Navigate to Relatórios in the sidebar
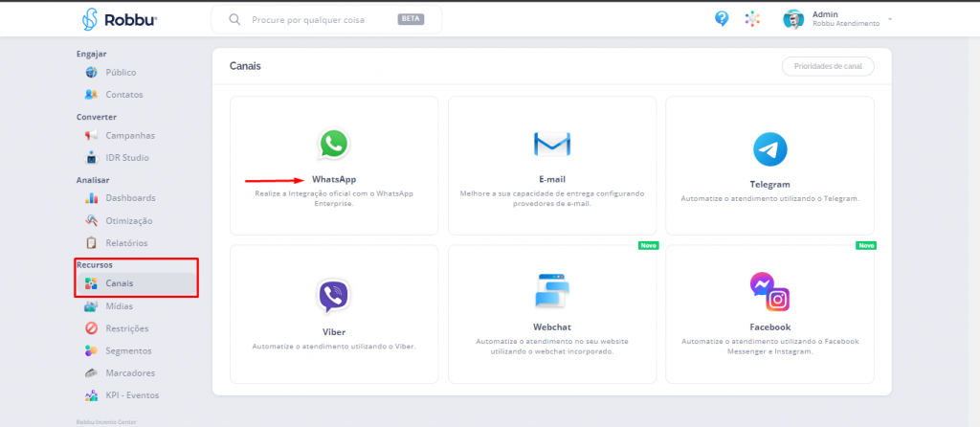980x427 pixels. click(126, 242)
